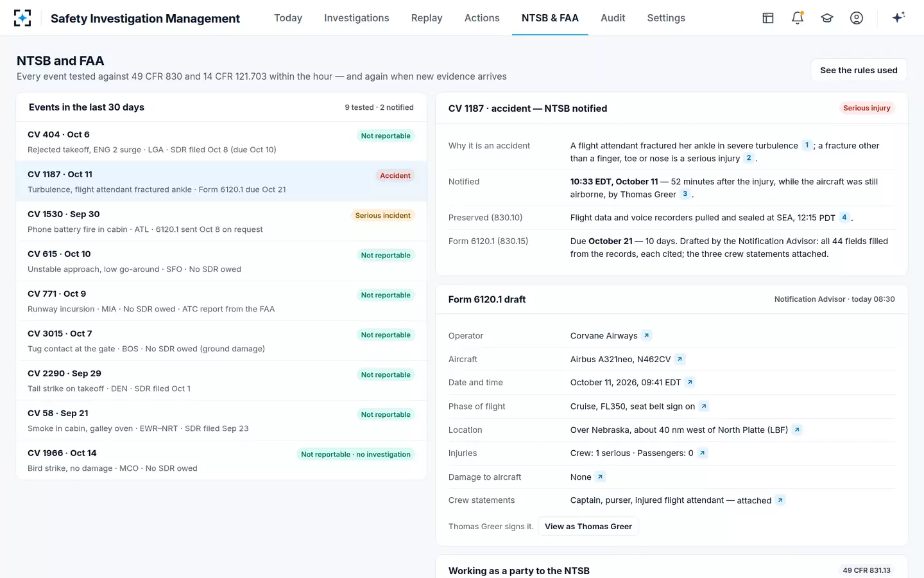Open source link beside October 11, 2026 date
The image size is (924, 578).
tap(690, 382)
